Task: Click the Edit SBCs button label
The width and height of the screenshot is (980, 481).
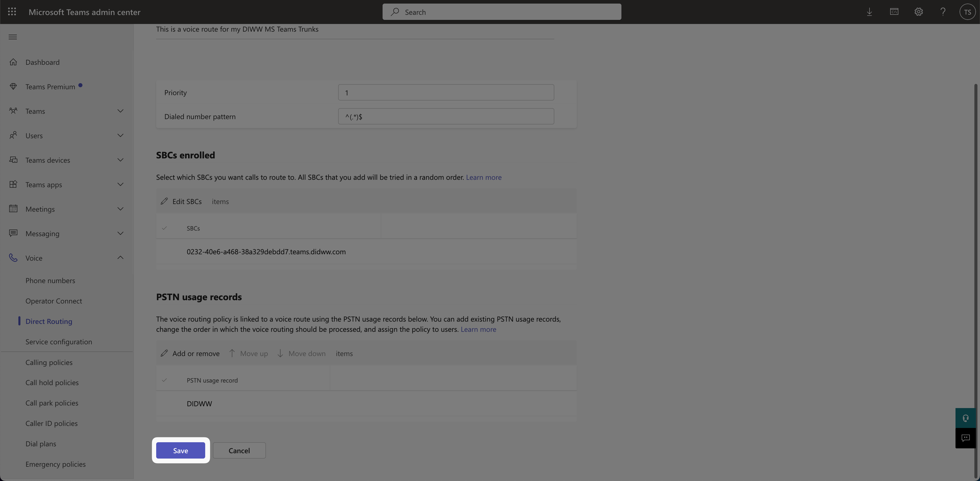Action: pyautogui.click(x=187, y=201)
